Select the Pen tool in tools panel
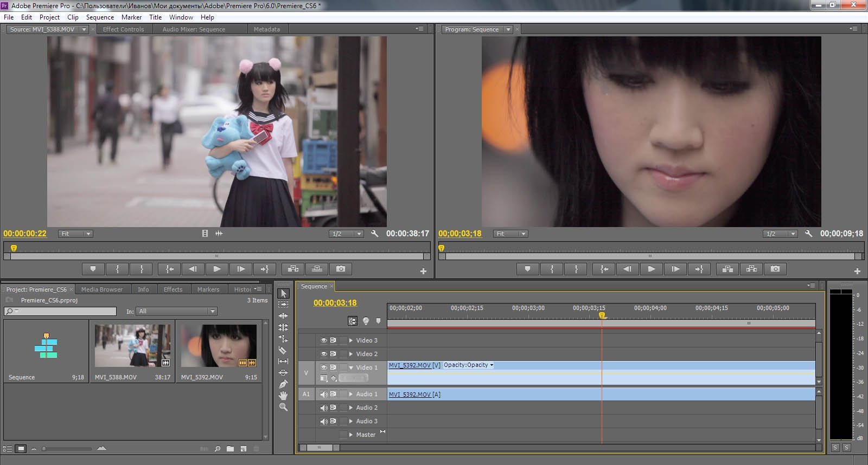 point(283,384)
